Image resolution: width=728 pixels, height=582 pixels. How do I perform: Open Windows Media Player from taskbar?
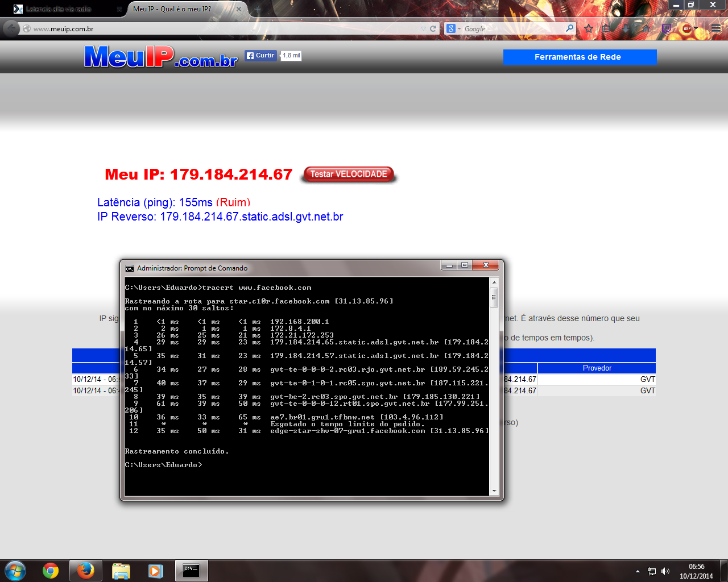(x=156, y=571)
